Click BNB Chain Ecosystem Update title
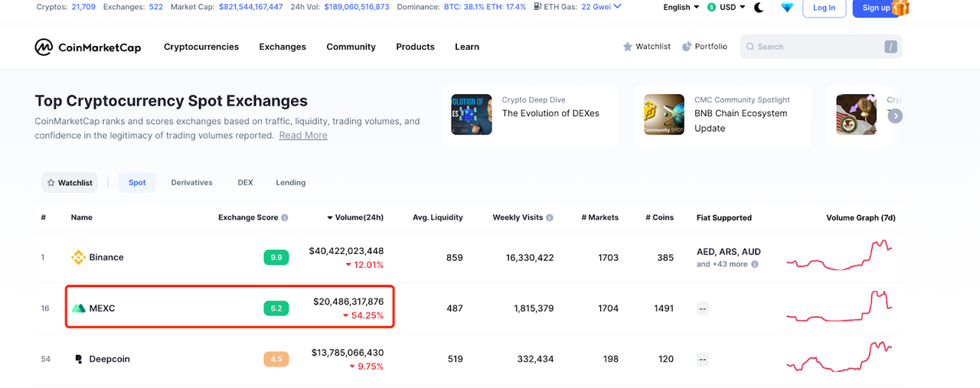This screenshot has height=388, width=980. coord(740,121)
